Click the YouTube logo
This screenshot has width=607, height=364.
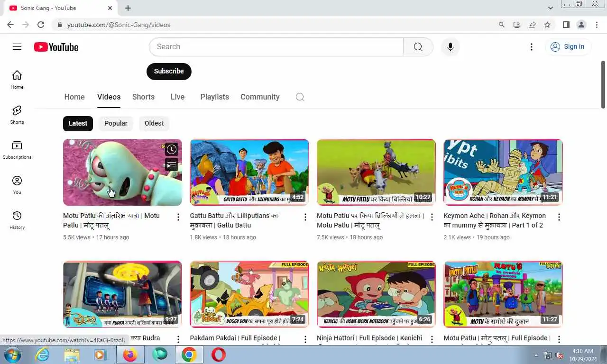pyautogui.click(x=56, y=47)
